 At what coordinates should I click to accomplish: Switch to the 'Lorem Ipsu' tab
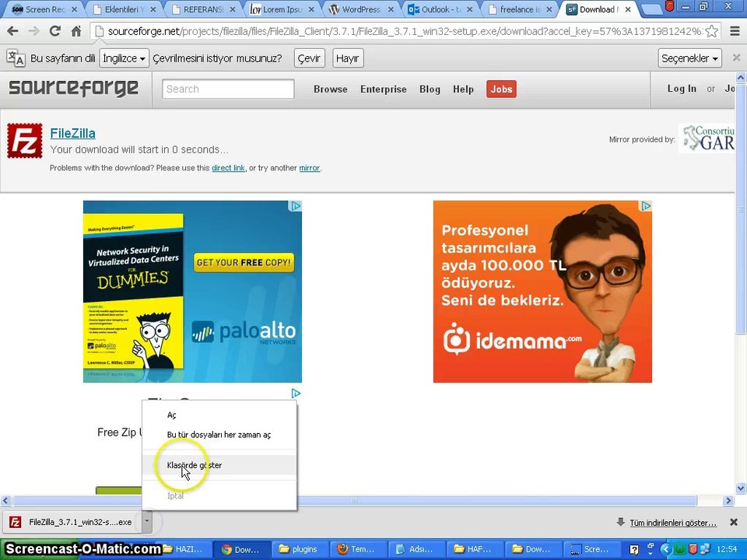282,9
